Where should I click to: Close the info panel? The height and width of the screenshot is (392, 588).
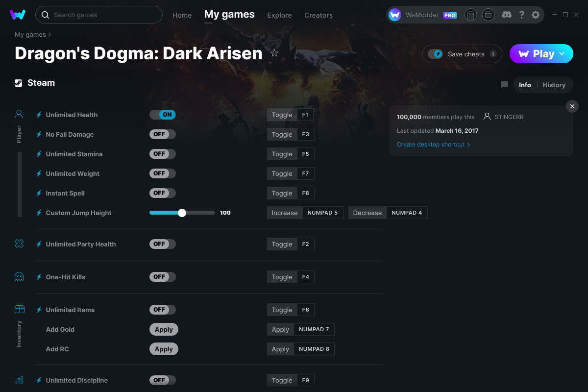pos(572,106)
